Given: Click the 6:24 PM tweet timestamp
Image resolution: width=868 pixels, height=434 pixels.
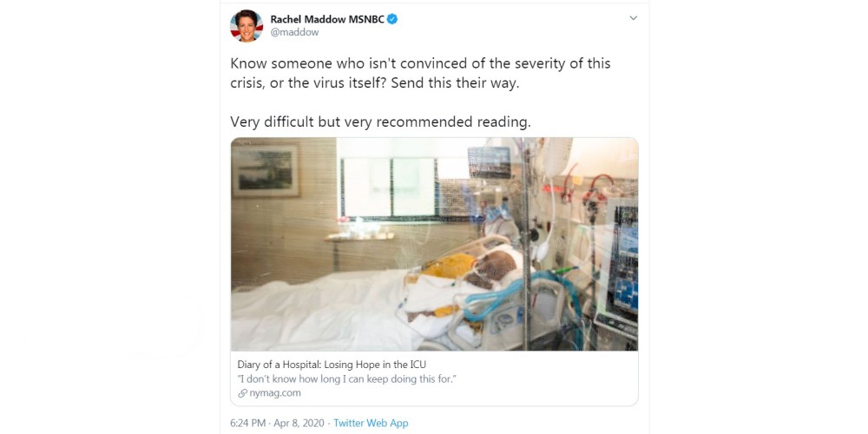Looking at the screenshot, I should (x=249, y=423).
